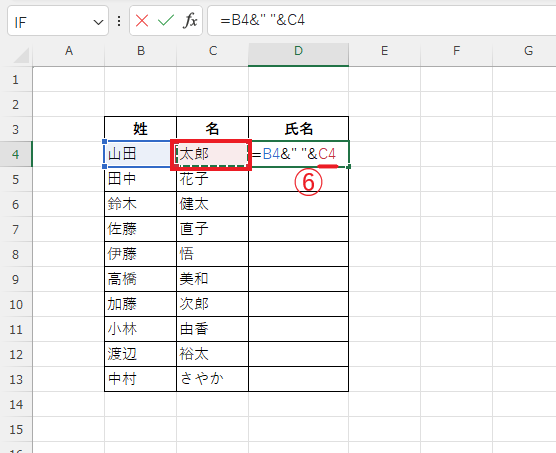
Task: Select row 2 header
Action: (x=16, y=104)
